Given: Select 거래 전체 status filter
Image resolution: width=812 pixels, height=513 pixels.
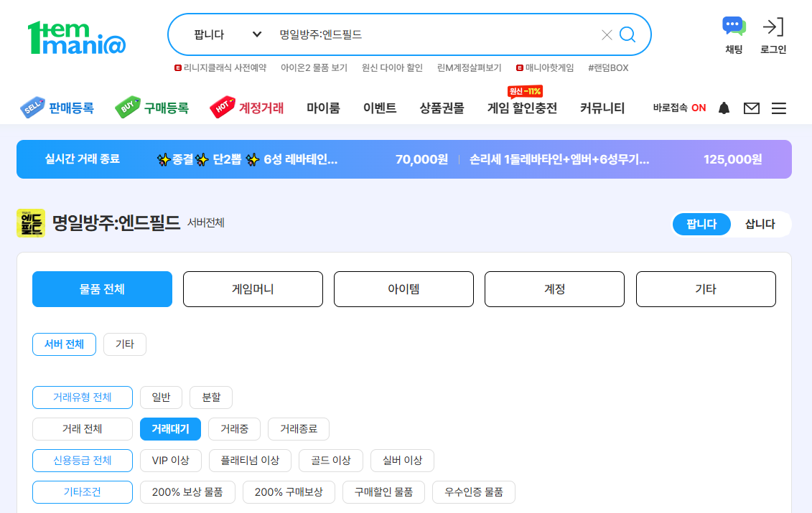Looking at the screenshot, I should (x=83, y=428).
